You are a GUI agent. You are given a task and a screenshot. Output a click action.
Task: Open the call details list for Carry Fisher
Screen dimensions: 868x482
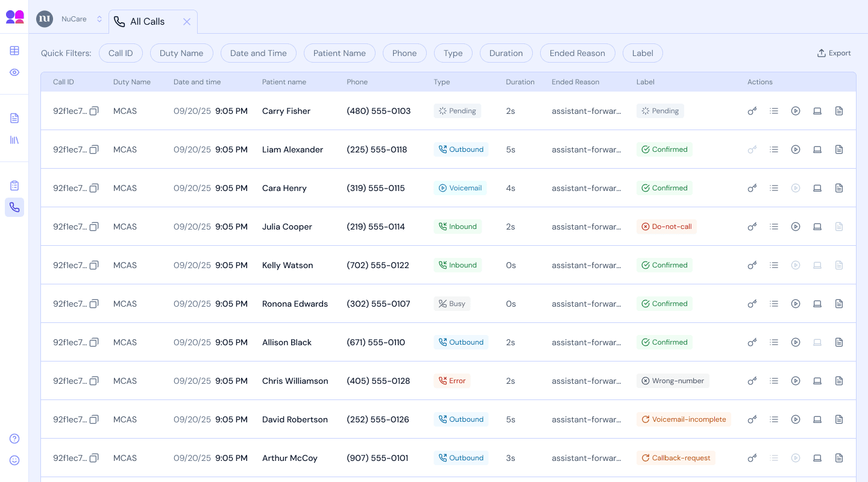tap(774, 111)
